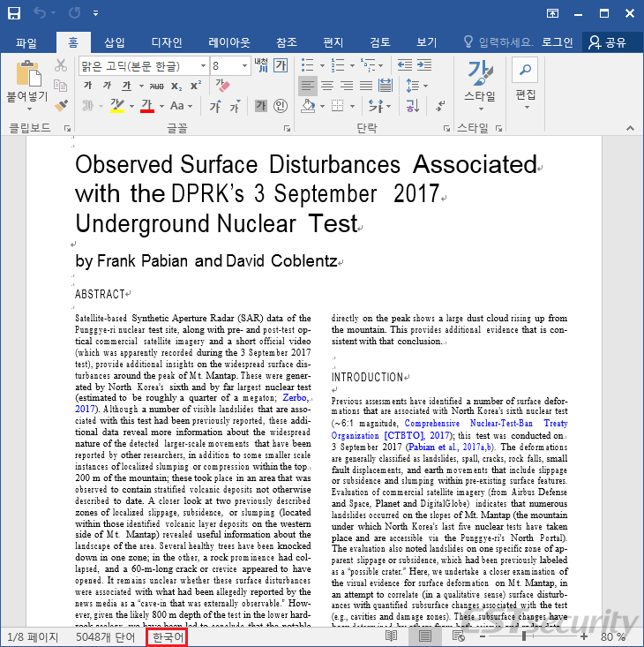
Task: Click the 붙여넣기 paste icon
Action: [x=28, y=73]
